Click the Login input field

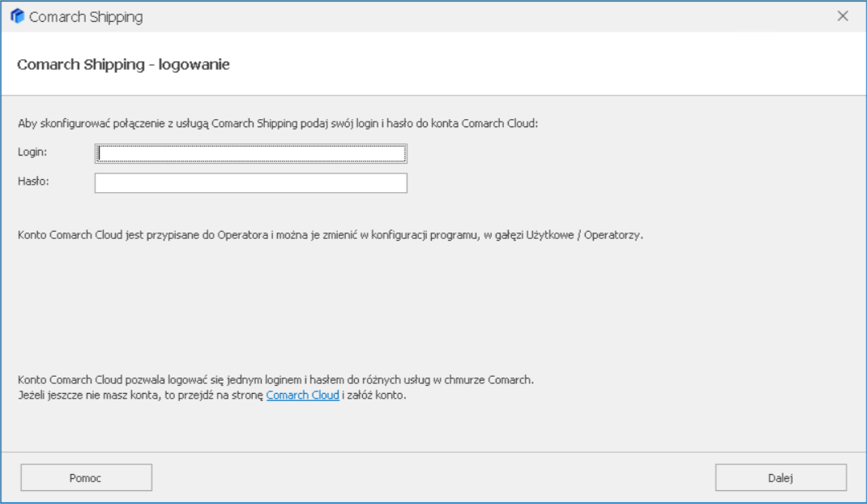pos(250,153)
